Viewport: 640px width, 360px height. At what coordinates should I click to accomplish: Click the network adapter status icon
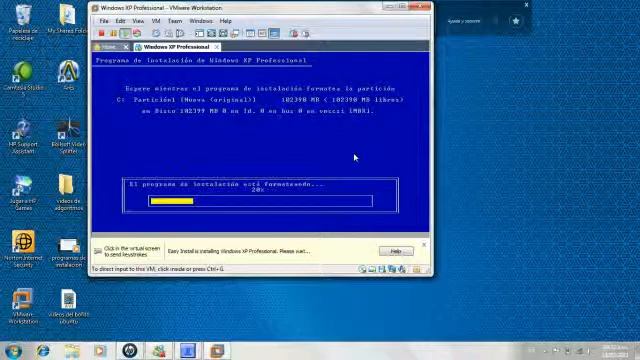pos(392,269)
